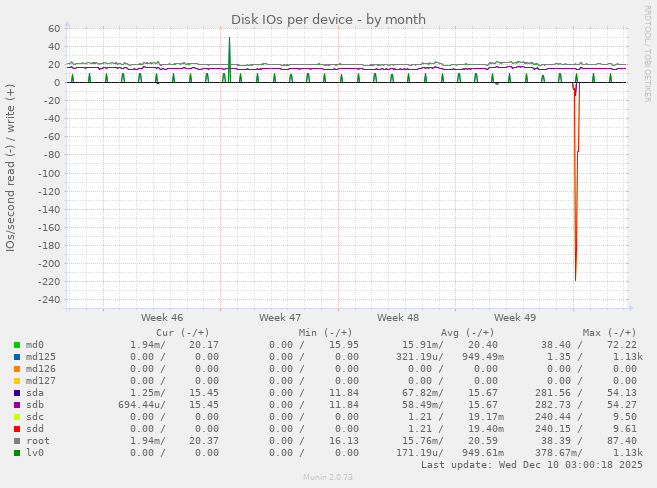Select the md0 legend label
Screen dimensions: 657x488
pyautogui.click(x=35, y=345)
